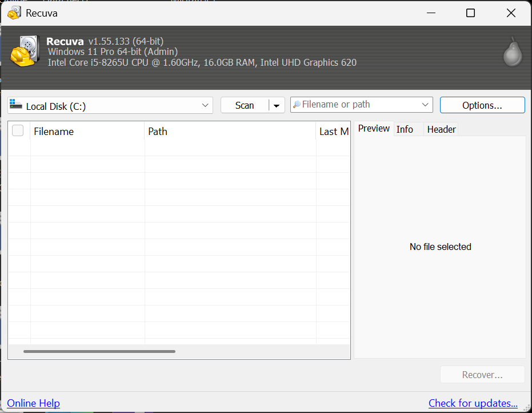Switch to the Header tab

point(441,129)
